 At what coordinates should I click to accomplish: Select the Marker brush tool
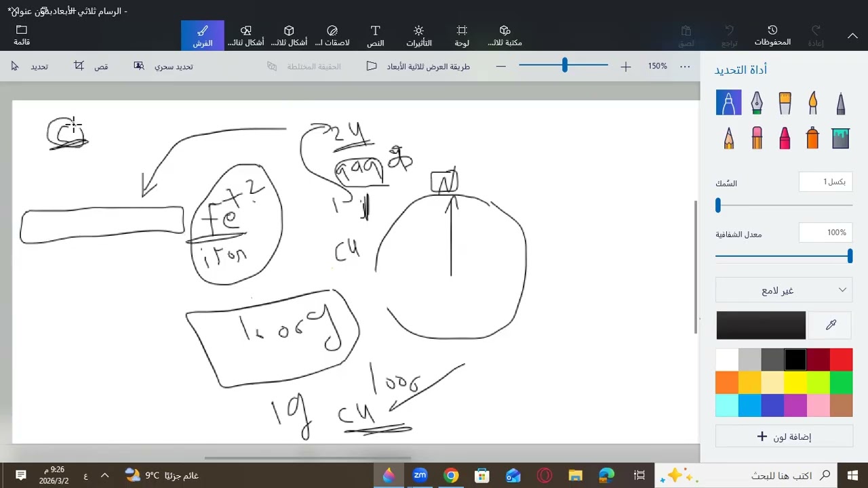coord(728,102)
